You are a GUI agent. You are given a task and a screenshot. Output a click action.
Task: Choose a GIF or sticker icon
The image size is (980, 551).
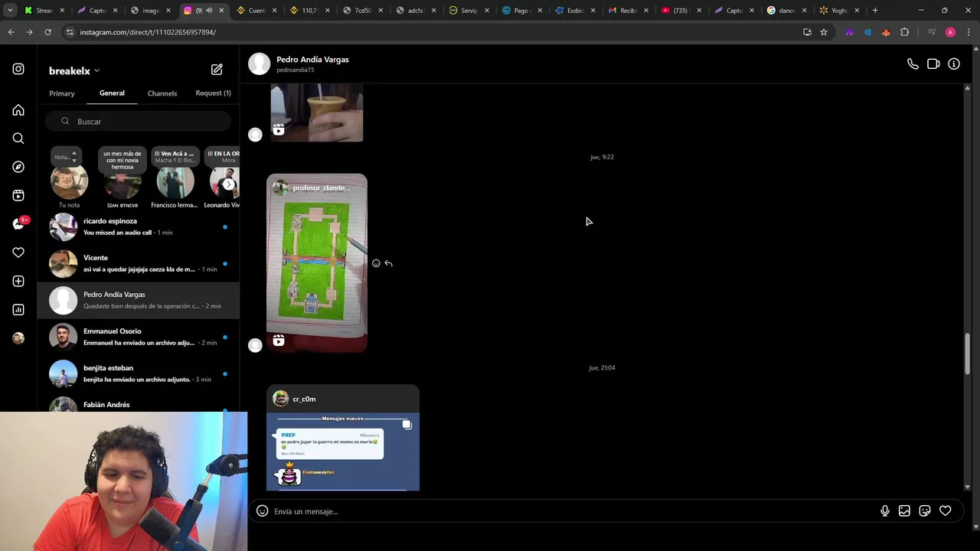pyautogui.click(x=925, y=511)
